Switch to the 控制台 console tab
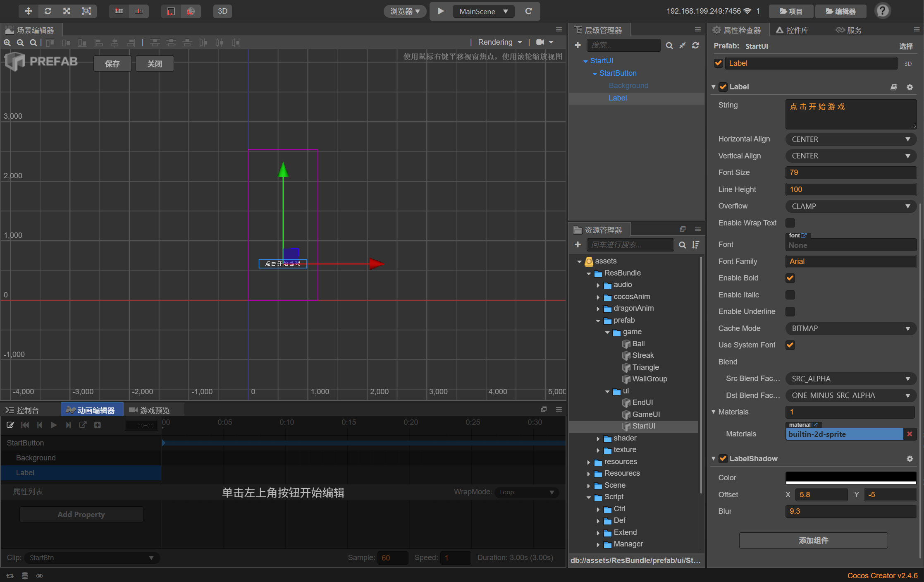924x582 pixels. [28, 410]
